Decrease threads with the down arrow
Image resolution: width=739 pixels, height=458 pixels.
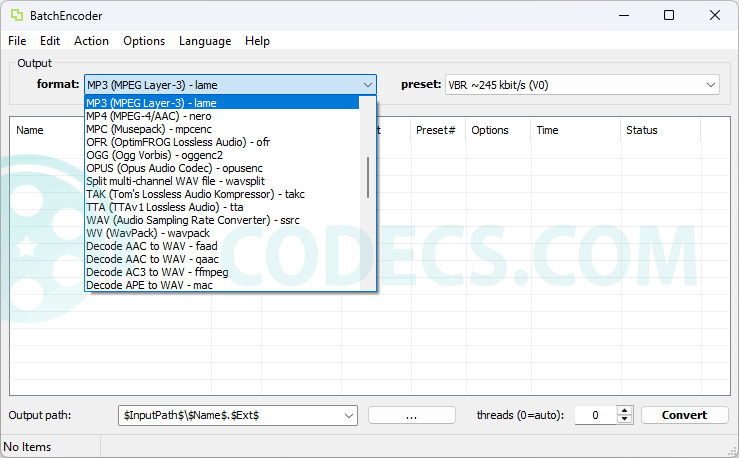coord(624,419)
